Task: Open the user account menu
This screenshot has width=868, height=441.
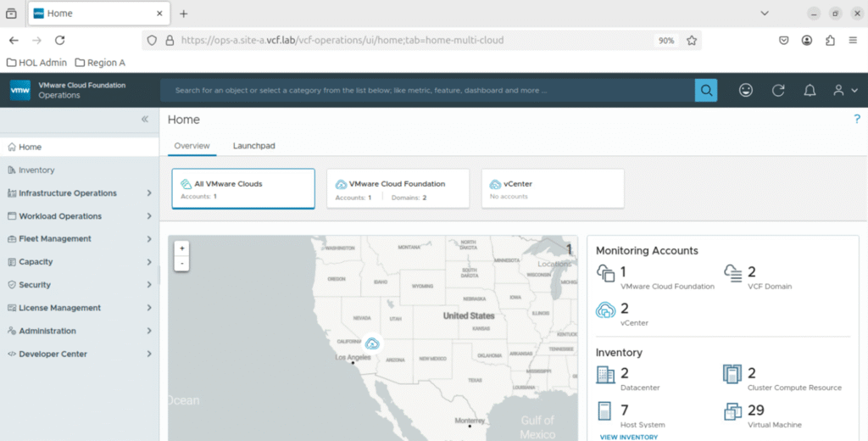Action: coord(845,90)
